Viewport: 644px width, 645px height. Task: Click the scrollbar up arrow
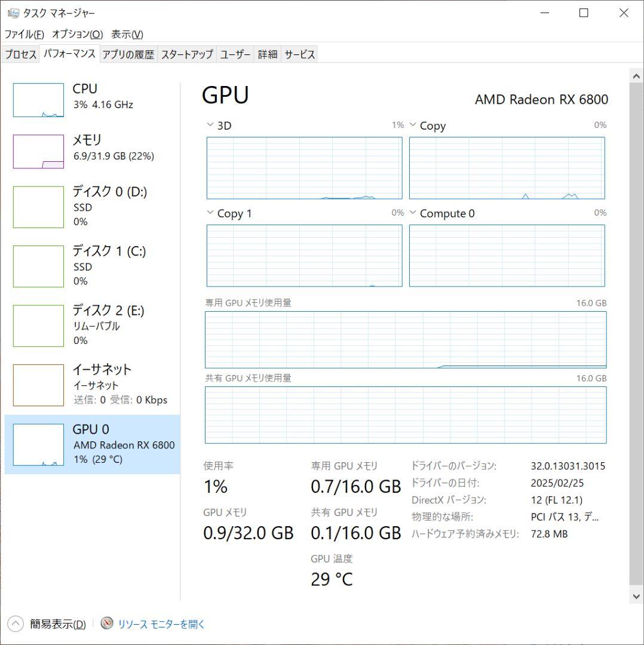point(636,76)
